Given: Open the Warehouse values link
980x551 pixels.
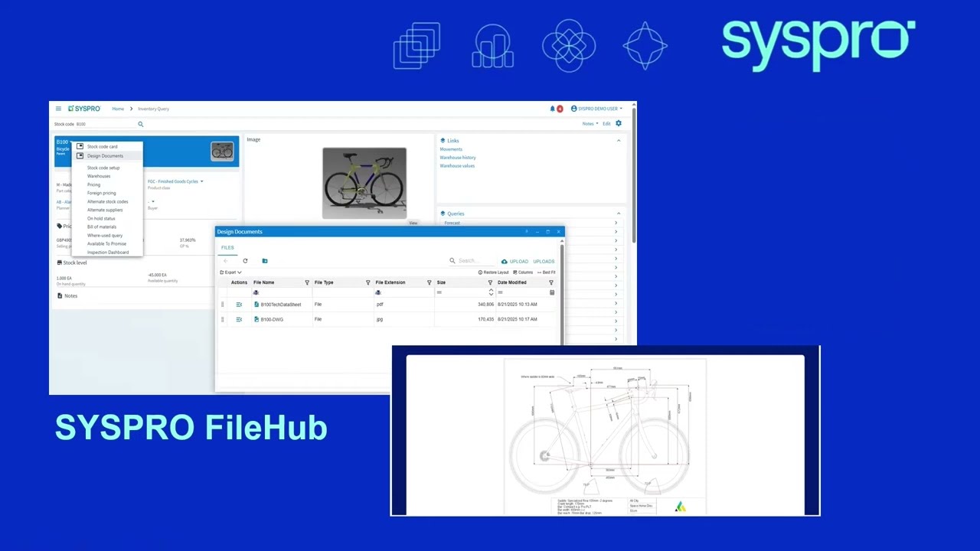Looking at the screenshot, I should (x=457, y=166).
